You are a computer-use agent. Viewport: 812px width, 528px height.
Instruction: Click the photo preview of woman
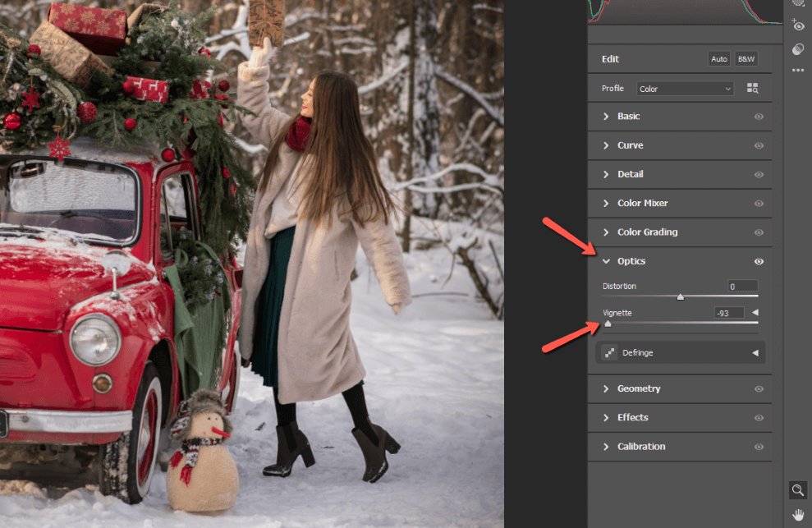[252, 264]
